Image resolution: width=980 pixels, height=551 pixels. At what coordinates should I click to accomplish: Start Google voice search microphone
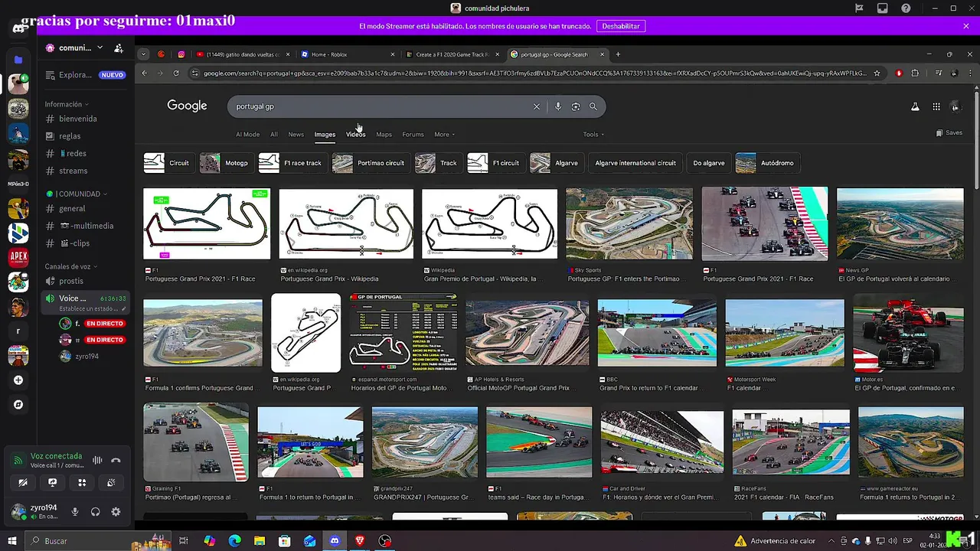(558, 106)
